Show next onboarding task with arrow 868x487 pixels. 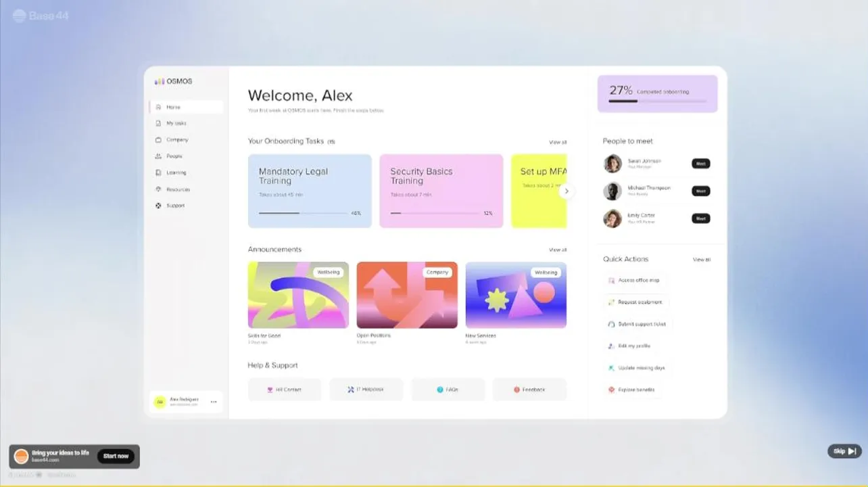pos(566,191)
